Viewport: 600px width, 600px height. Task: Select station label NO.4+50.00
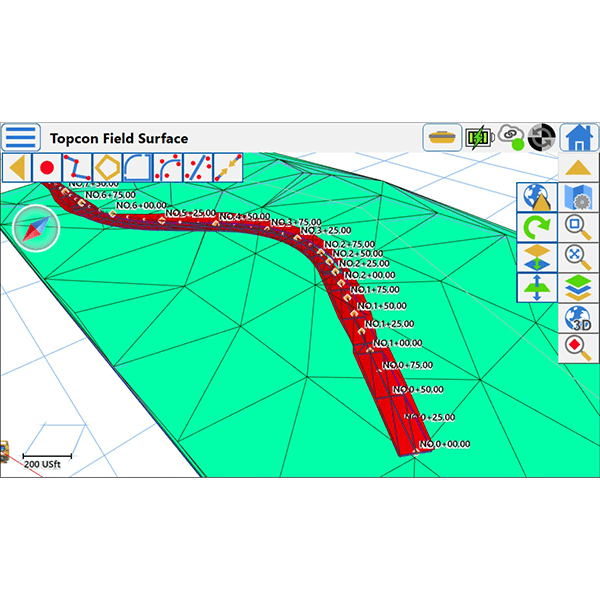(245, 217)
